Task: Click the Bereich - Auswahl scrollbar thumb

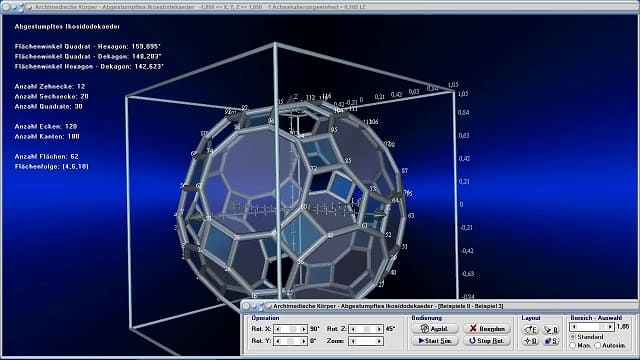Action: point(602,327)
